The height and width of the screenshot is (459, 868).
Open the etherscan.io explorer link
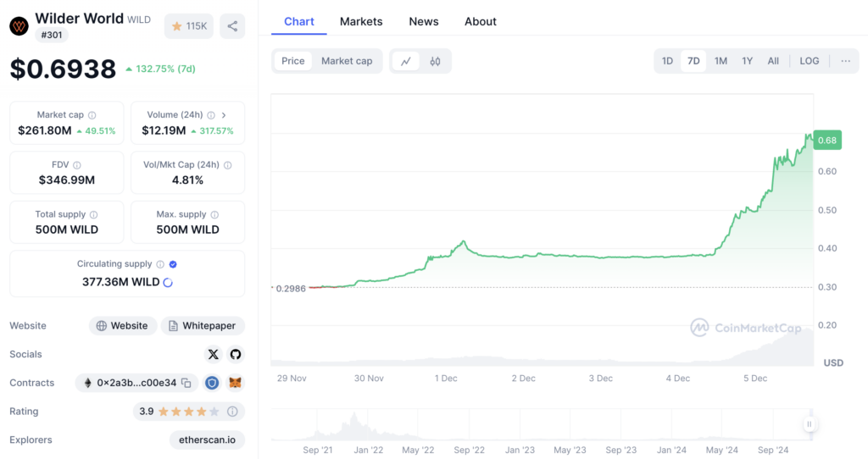[207, 440]
